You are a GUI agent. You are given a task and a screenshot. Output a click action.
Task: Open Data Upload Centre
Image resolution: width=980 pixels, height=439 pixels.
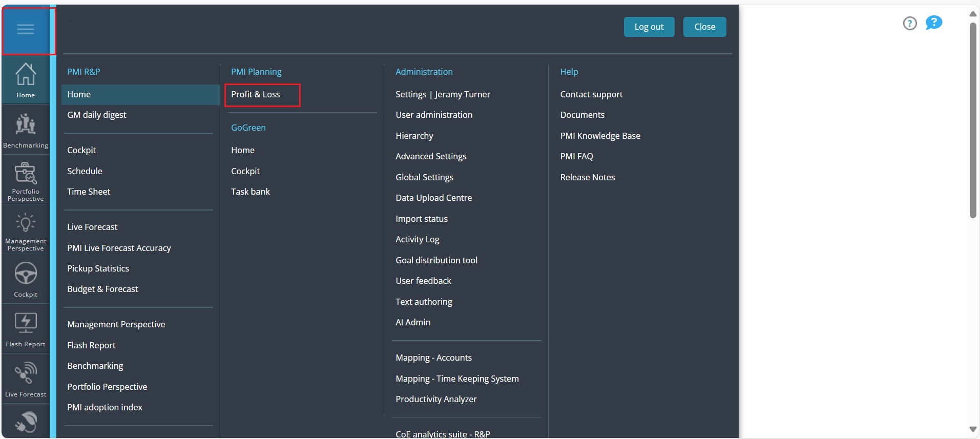(433, 198)
